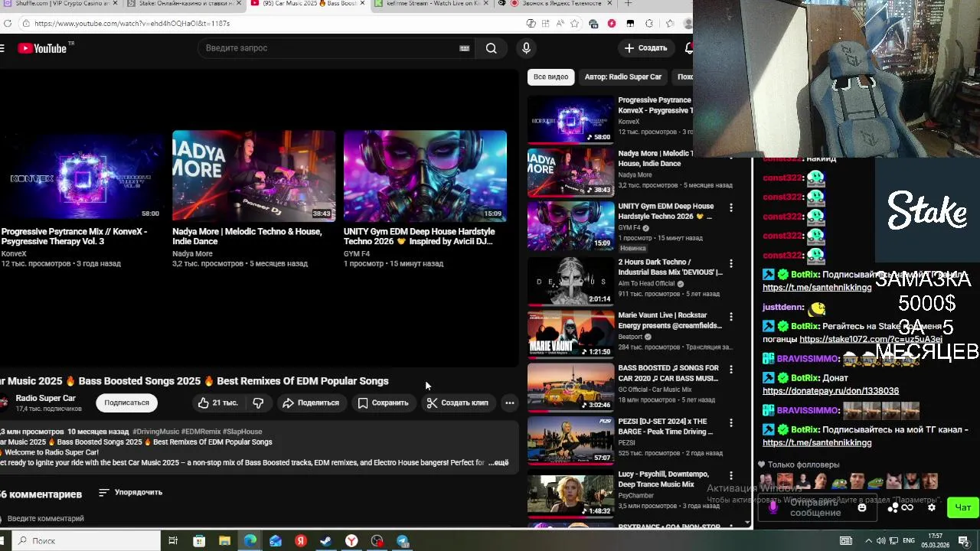Viewport: 980px width, 551px height.
Task: Start voice search with the microphone icon
Action: (526, 48)
